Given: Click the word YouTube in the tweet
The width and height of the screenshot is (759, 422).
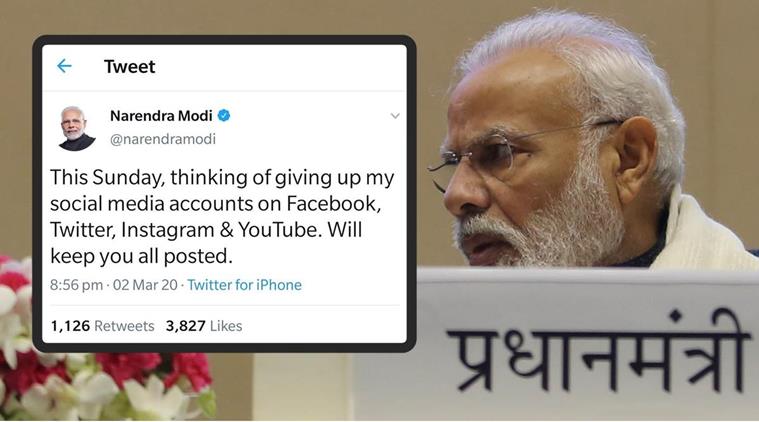Looking at the screenshot, I should pyautogui.click(x=280, y=230).
